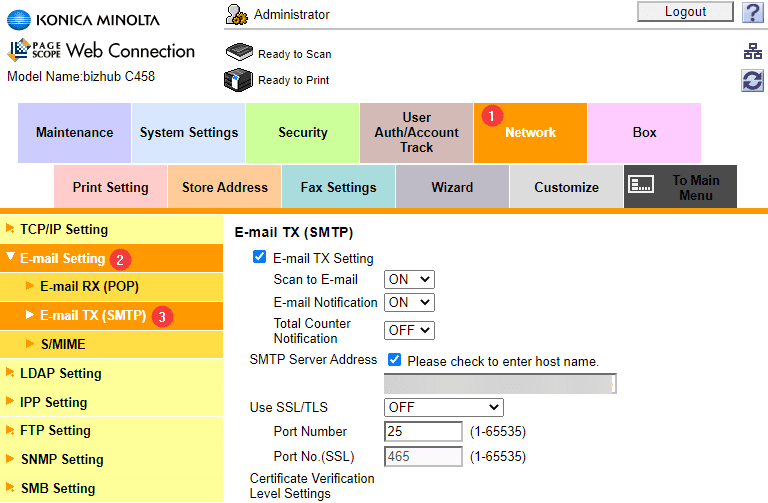Toggle the host name entry checkbox
This screenshot has width=768, height=503.
click(x=394, y=360)
